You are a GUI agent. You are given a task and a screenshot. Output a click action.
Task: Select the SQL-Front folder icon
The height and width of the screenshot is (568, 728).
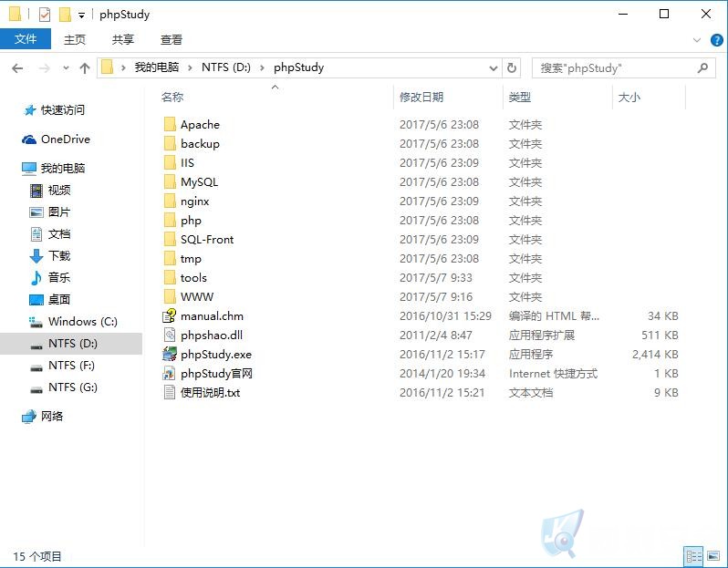pyautogui.click(x=170, y=239)
